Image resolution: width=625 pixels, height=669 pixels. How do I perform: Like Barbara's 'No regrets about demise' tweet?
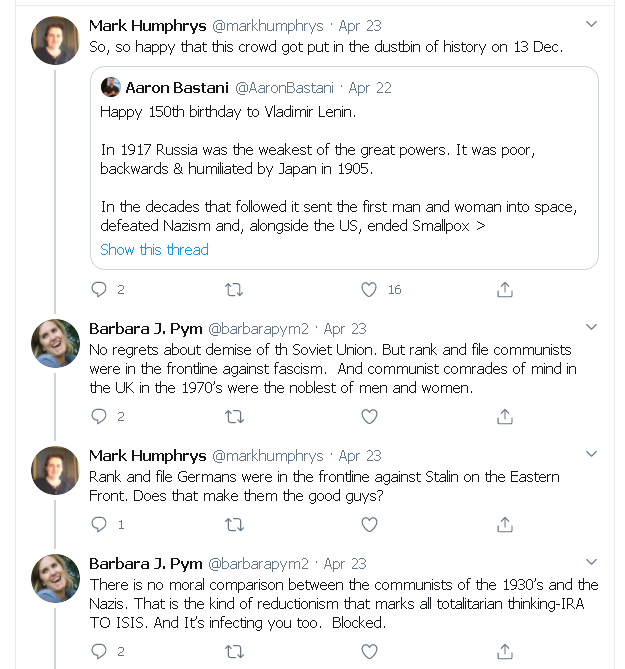pyautogui.click(x=369, y=416)
